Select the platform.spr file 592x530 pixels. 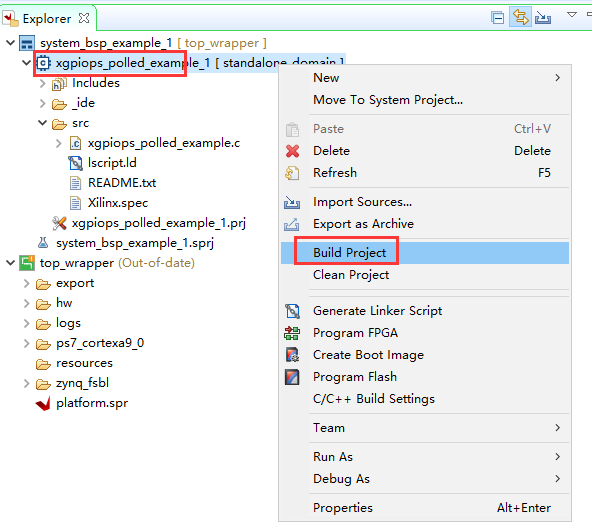click(x=92, y=403)
